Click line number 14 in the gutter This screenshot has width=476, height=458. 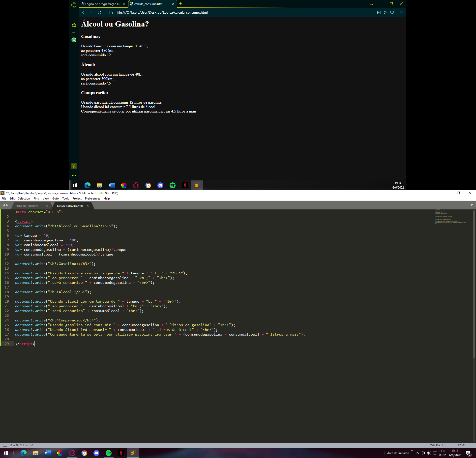(7, 273)
